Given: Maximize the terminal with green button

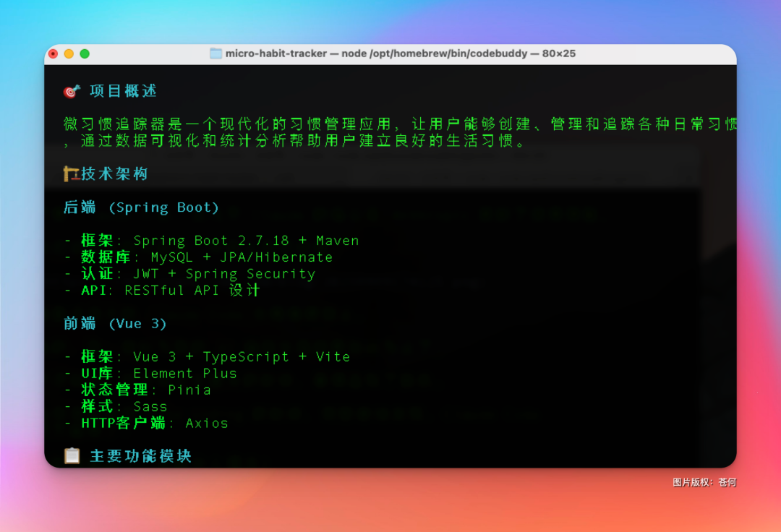Looking at the screenshot, I should 85,53.
